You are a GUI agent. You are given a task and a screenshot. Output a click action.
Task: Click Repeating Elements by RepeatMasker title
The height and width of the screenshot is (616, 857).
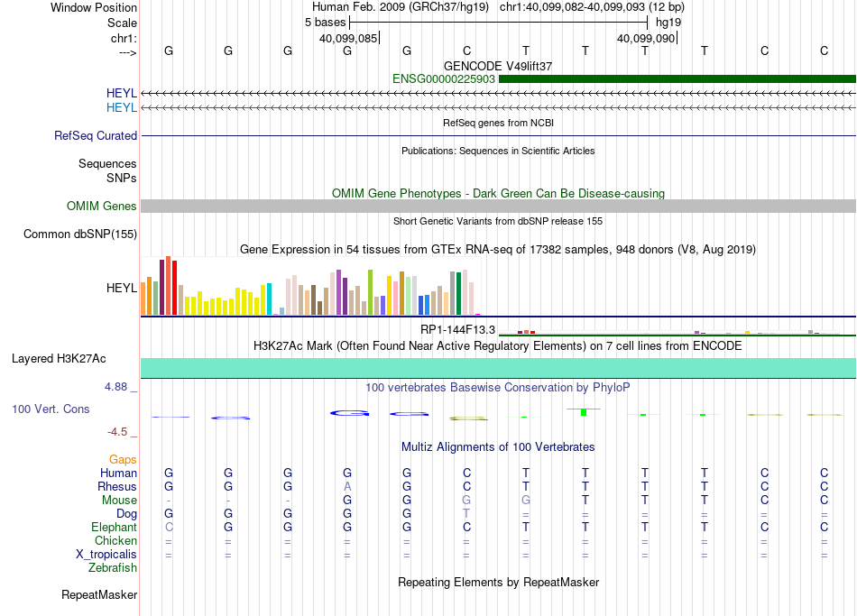coord(499,582)
